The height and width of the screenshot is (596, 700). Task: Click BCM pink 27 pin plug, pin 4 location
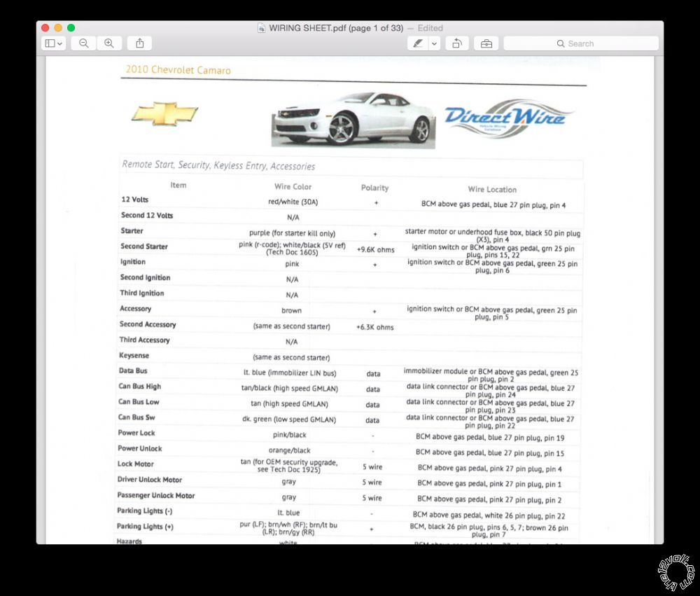pyautogui.click(x=490, y=469)
